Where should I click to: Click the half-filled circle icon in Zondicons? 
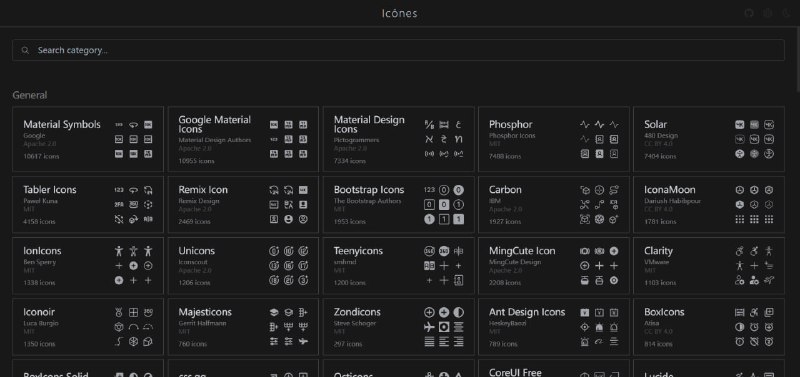point(459,312)
